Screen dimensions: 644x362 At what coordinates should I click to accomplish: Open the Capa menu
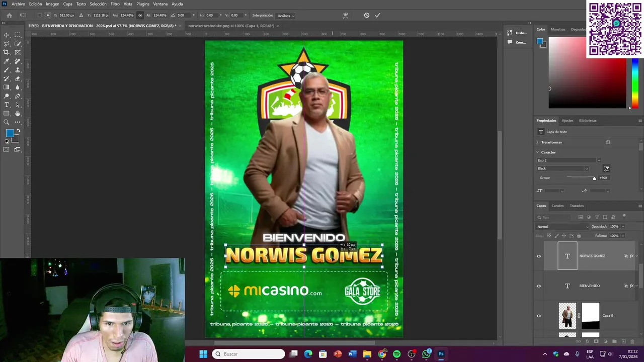pyautogui.click(x=67, y=4)
